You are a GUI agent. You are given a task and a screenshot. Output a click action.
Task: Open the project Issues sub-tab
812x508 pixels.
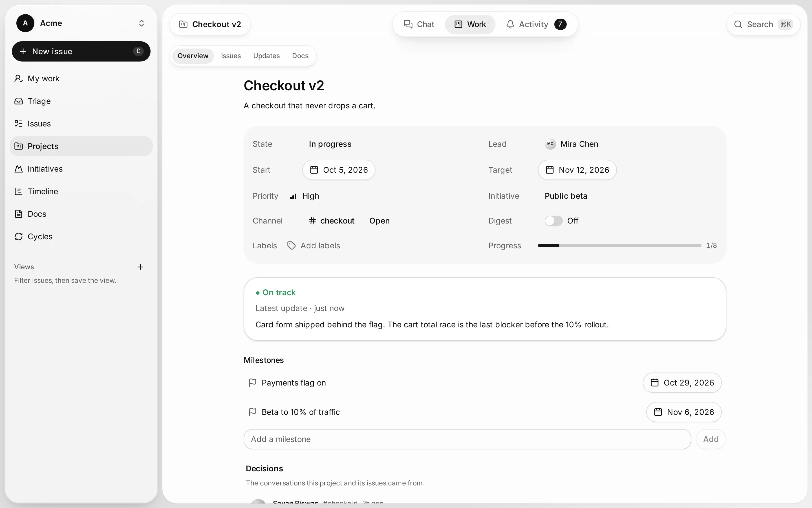231,56
